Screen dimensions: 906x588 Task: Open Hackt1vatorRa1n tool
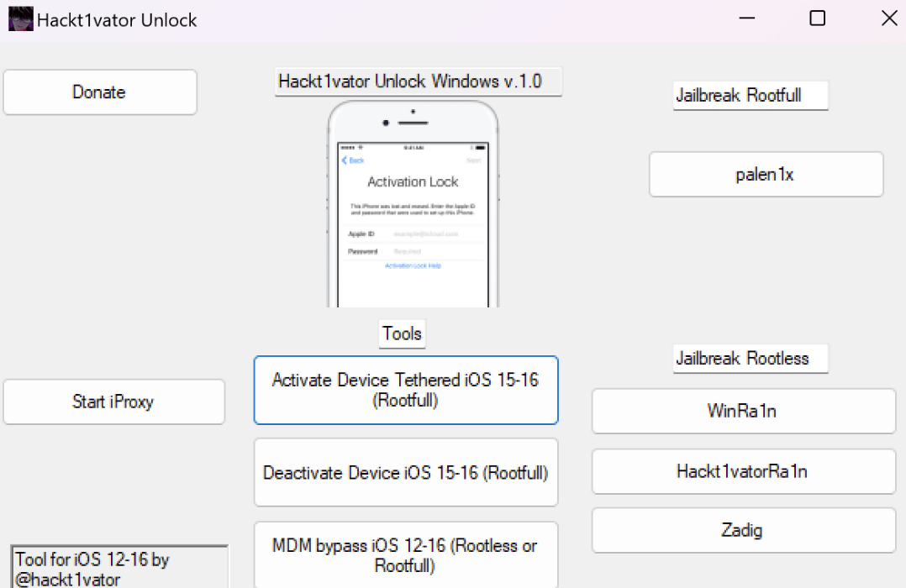pyautogui.click(x=744, y=472)
